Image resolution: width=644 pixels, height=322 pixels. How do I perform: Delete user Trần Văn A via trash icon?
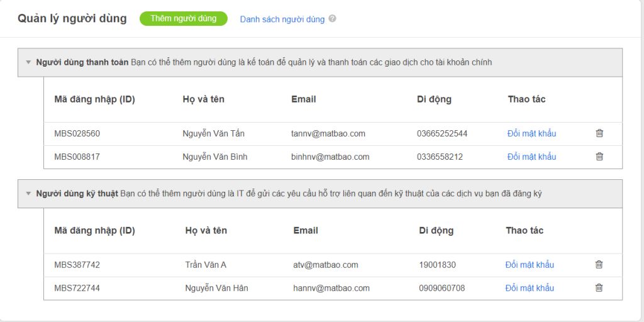point(599,265)
